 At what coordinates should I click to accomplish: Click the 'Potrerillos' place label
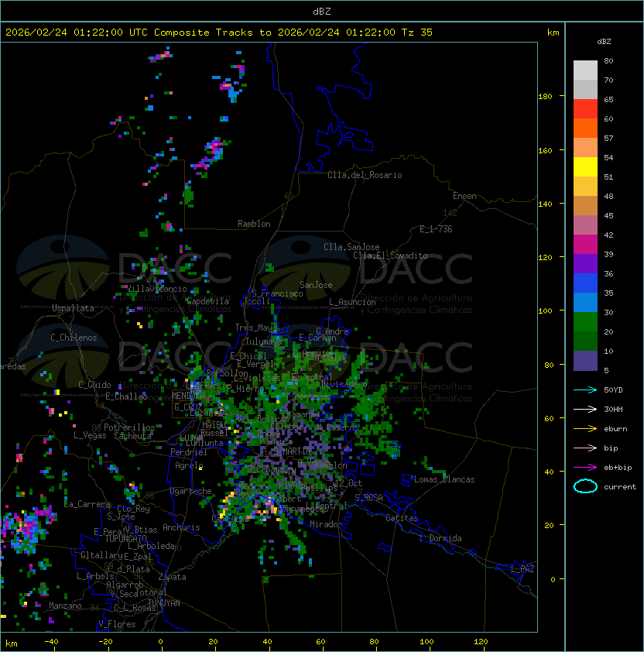(129, 427)
